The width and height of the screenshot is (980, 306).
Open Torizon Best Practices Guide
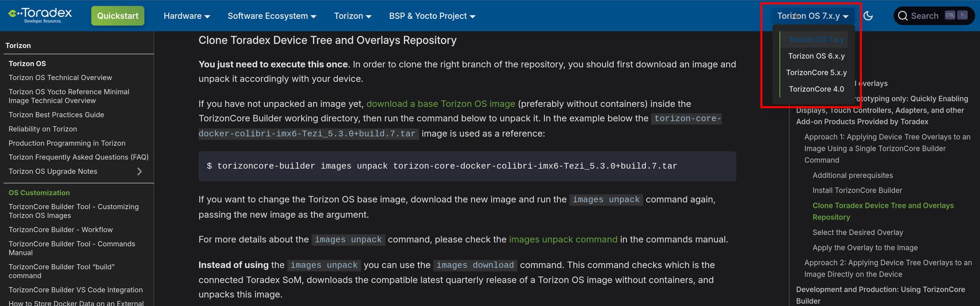56,115
